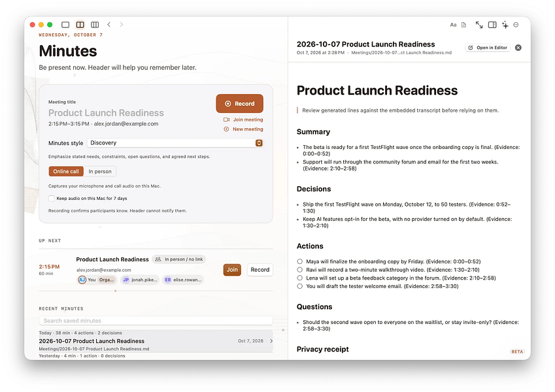Screen dimensions: 555x392
Task: Switch to the single-pane layout icon
Action: 65,25
